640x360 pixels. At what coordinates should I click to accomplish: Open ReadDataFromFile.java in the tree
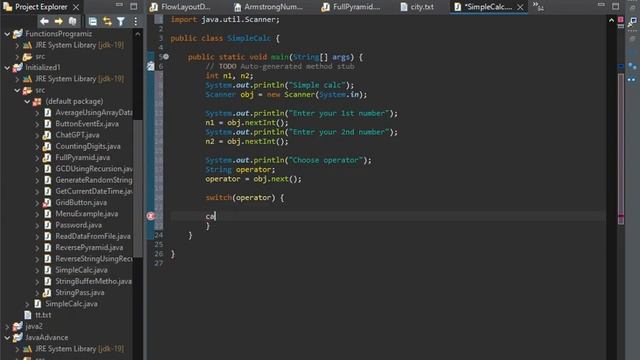[x=93, y=236]
